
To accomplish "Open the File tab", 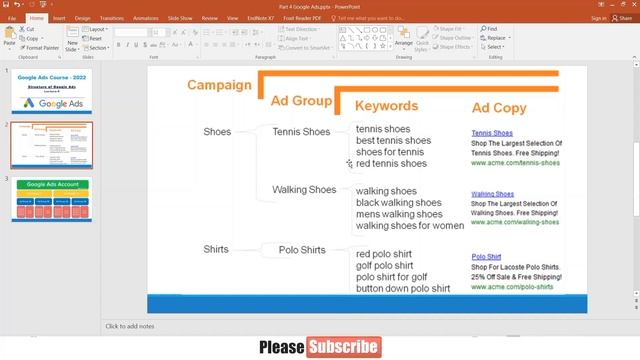I will point(11,18).
